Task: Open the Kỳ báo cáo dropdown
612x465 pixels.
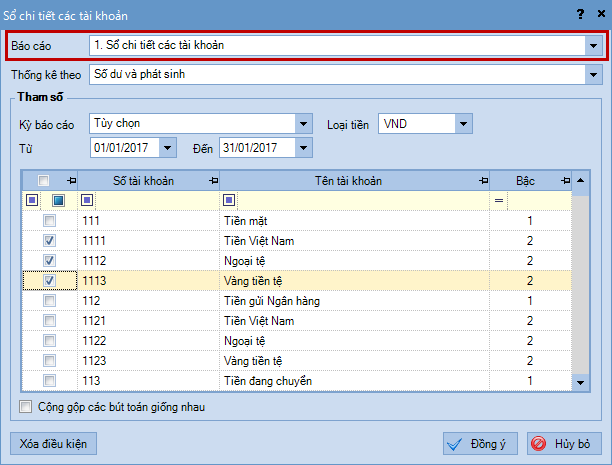Action: point(303,124)
